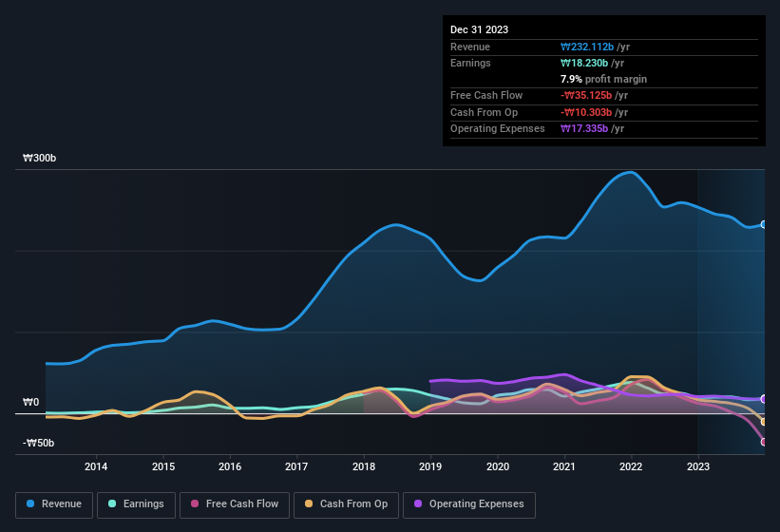780x532 pixels.
Task: Click the Operating Expenses endpoint marker
Action: (x=763, y=399)
